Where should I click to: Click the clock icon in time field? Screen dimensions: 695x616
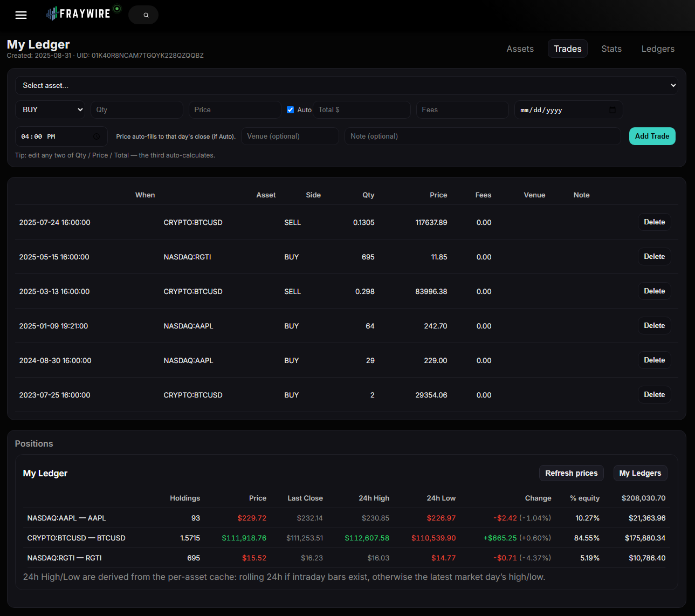(x=97, y=136)
